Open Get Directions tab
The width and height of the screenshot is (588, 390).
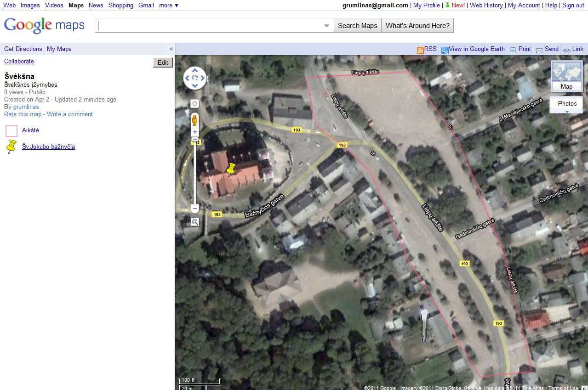pyautogui.click(x=23, y=49)
